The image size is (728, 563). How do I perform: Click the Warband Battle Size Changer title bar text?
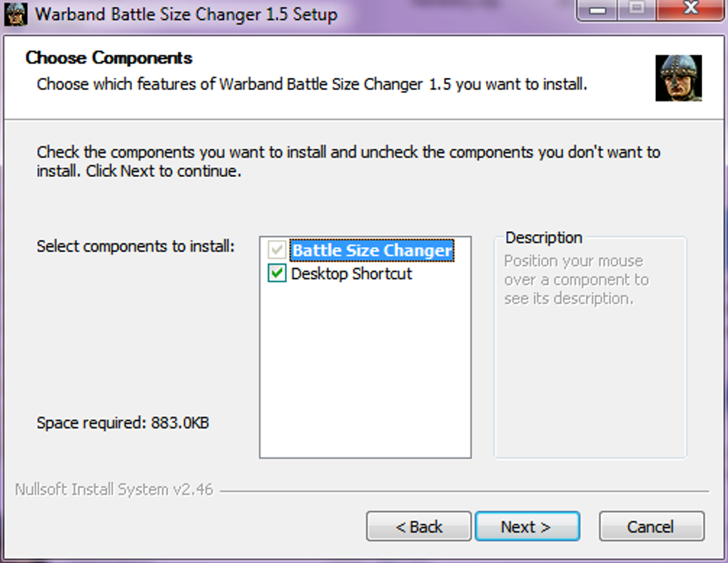click(x=186, y=14)
